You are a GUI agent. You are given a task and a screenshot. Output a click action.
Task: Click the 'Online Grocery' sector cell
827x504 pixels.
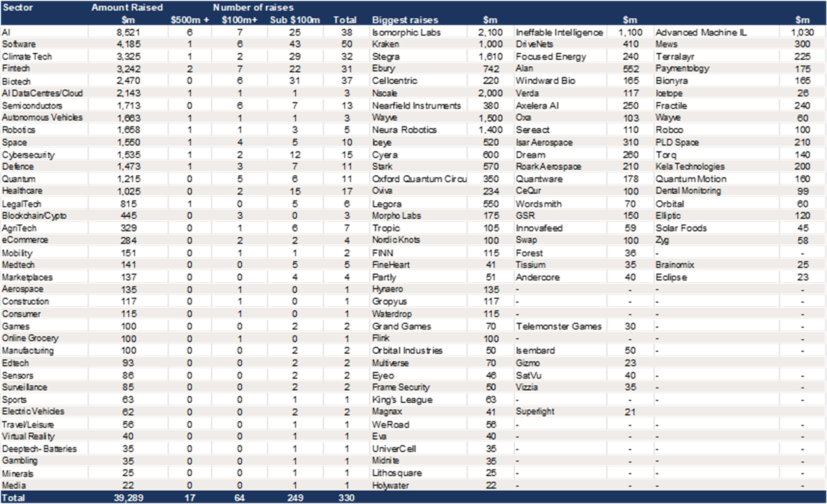(x=30, y=338)
